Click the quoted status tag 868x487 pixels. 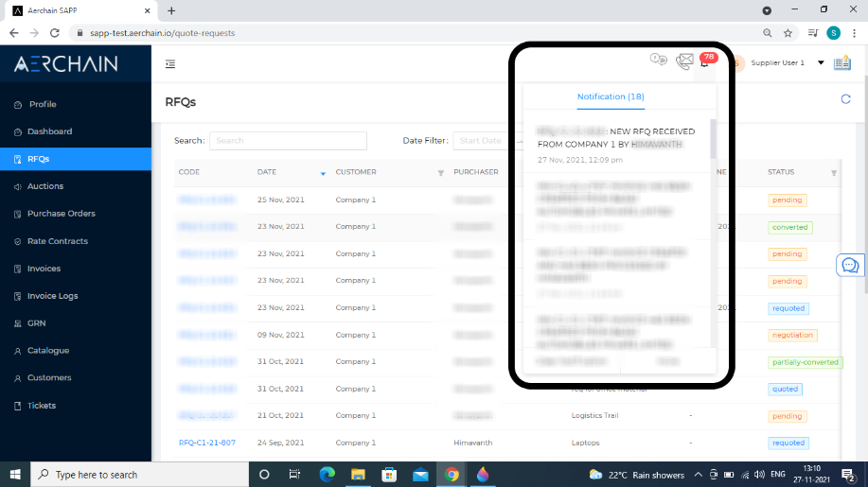coord(785,390)
